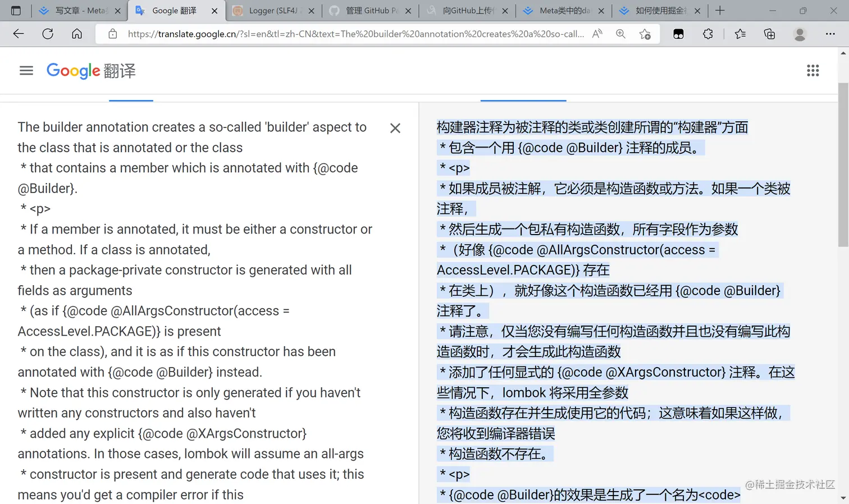
Task: Open a new browser tab with plus button
Action: point(720,11)
